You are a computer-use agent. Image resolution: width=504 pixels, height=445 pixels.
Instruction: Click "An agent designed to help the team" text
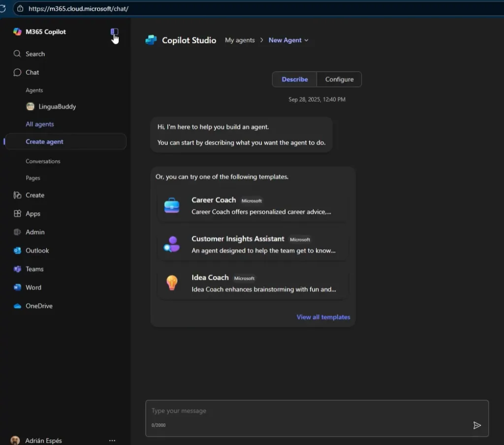pos(264,251)
